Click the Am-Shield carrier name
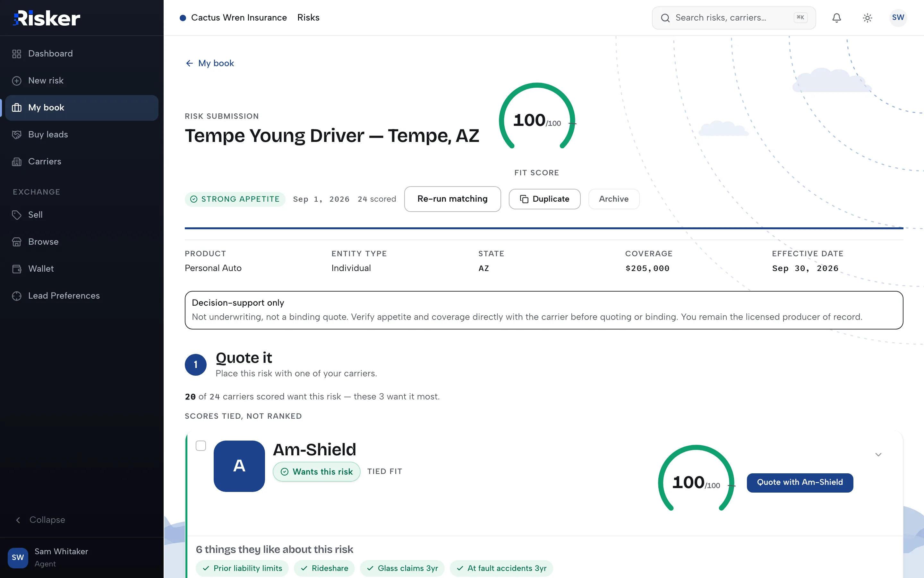 click(x=314, y=450)
